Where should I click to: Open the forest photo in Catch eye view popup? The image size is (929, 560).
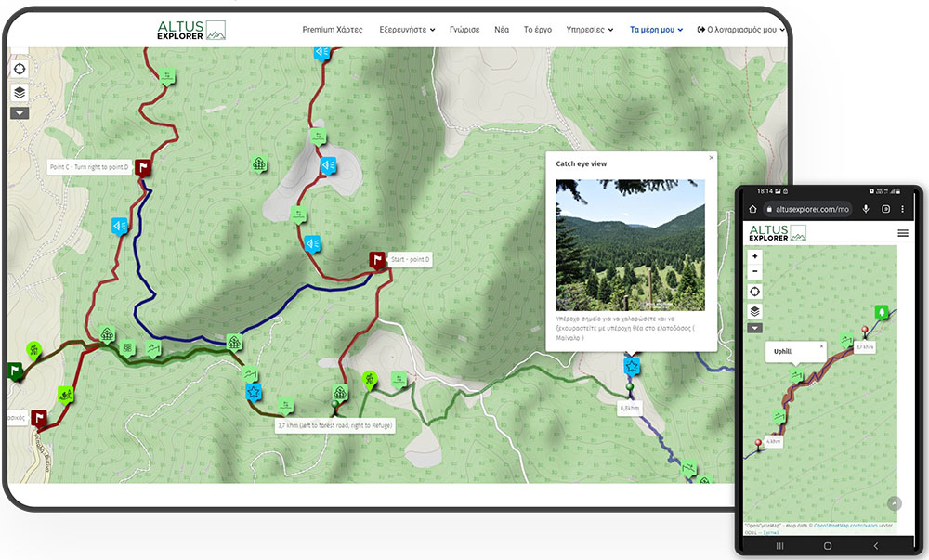pos(631,245)
